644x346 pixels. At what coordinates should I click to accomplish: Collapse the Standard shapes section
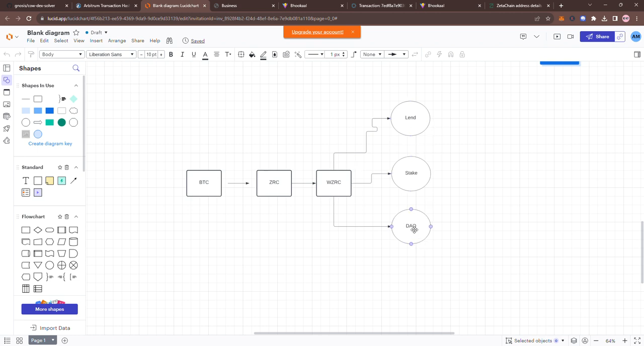[x=76, y=167]
